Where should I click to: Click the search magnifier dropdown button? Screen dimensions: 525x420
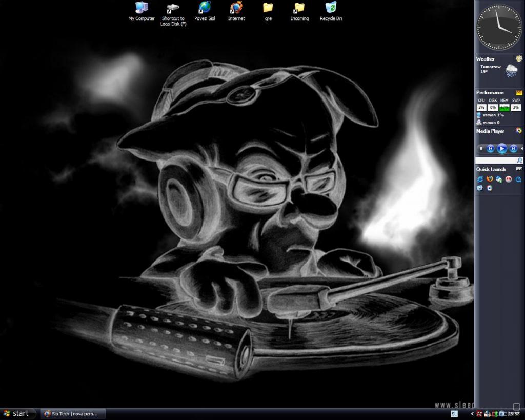coord(519,161)
